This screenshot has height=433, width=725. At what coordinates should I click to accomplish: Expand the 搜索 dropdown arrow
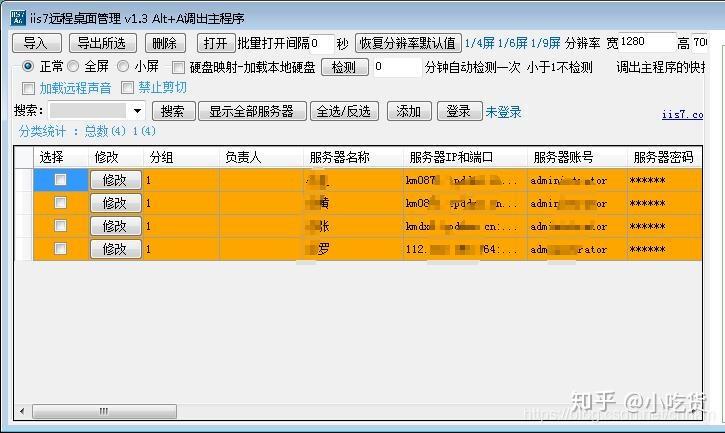coord(137,111)
